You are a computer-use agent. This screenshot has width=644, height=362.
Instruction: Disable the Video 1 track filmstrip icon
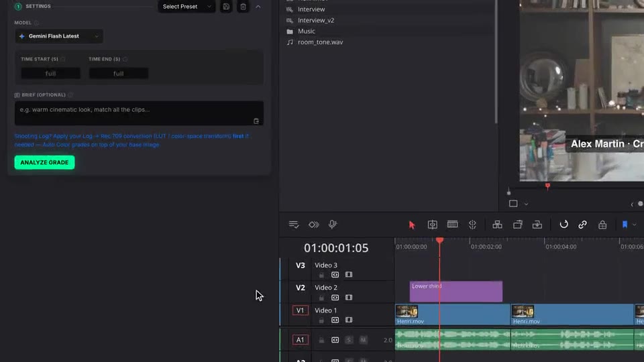click(x=349, y=320)
